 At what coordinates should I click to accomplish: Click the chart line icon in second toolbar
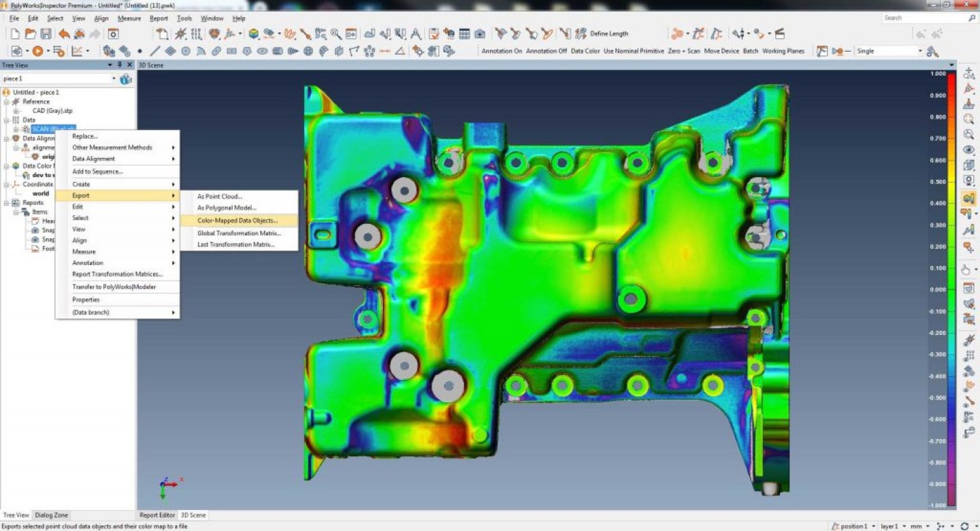(77, 51)
